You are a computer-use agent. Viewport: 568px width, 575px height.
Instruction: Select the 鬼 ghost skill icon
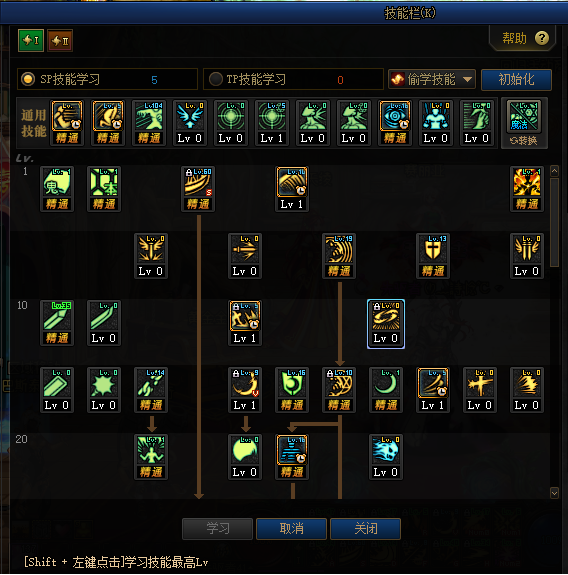tap(57, 183)
